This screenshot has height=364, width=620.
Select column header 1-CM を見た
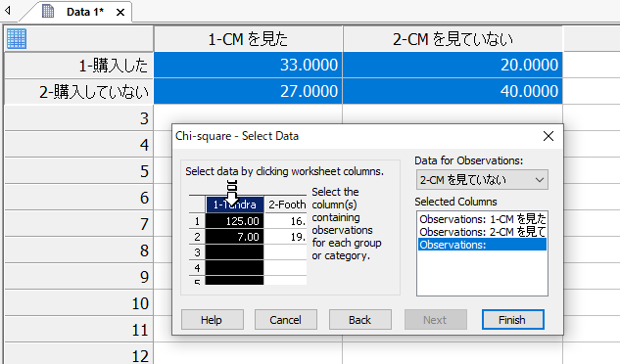click(x=248, y=39)
